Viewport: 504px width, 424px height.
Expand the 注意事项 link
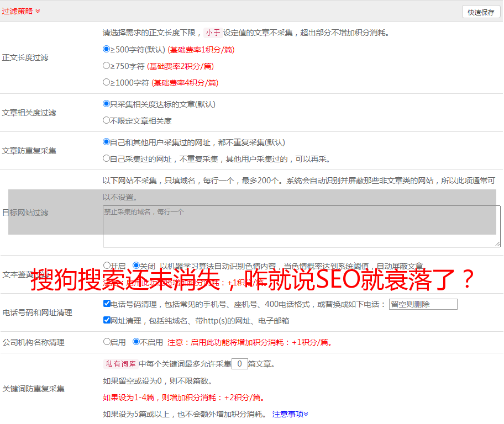coord(290,414)
